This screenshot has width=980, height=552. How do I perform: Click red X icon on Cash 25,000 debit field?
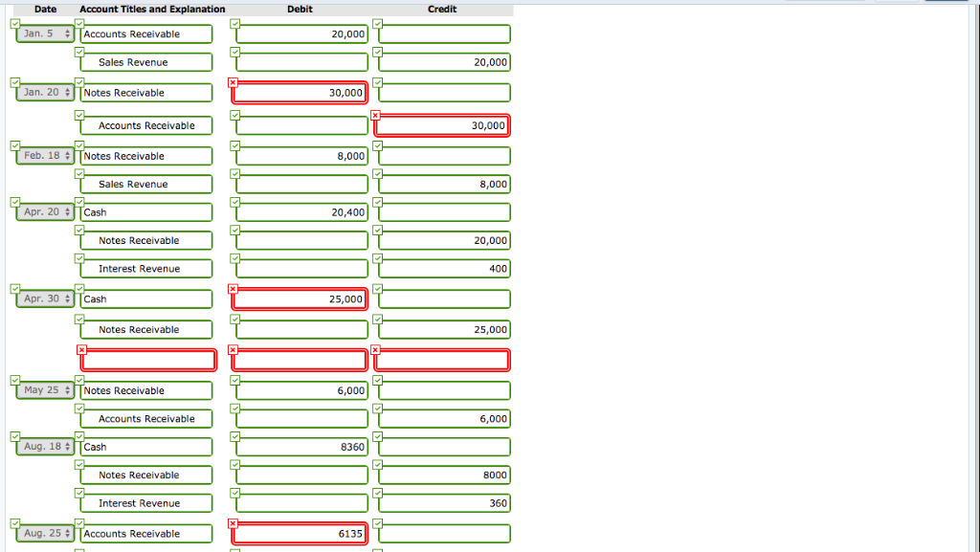coord(233,290)
